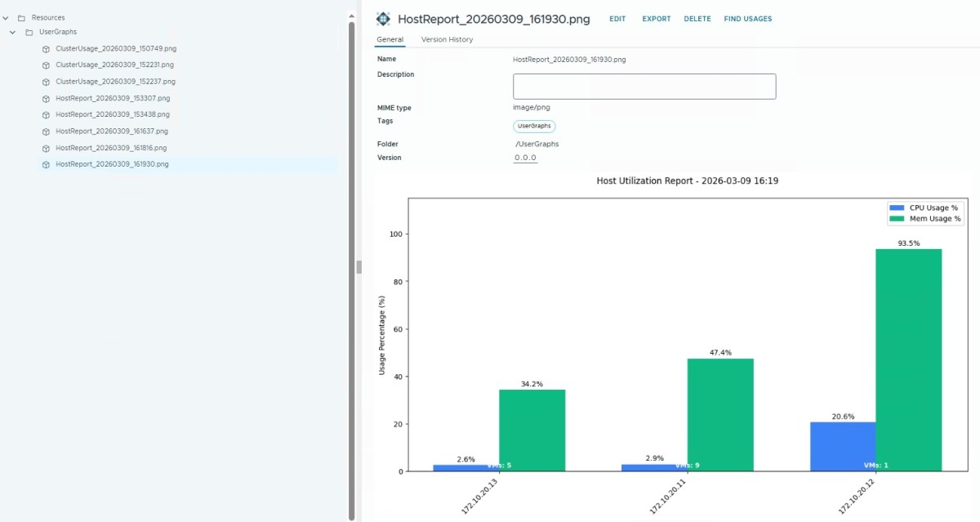Click the cube icon beside HostReport_20260309_153307.png
Screen dimensions: 980x522
(45, 98)
